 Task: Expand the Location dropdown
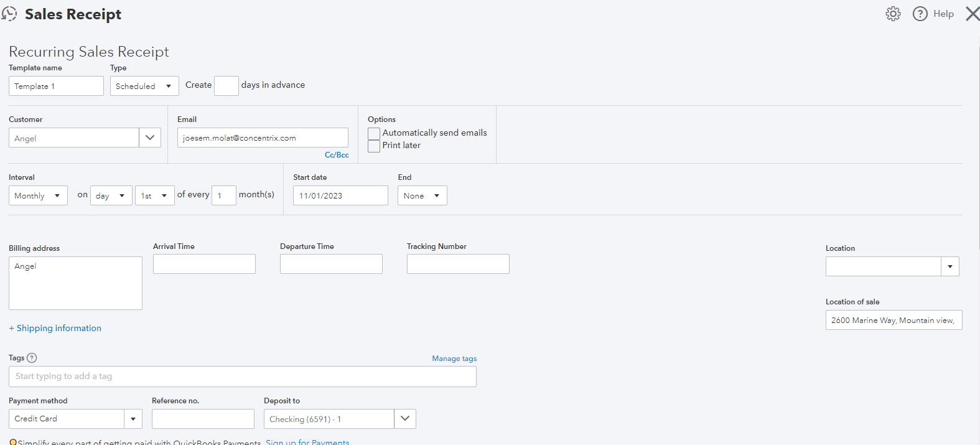click(x=950, y=266)
